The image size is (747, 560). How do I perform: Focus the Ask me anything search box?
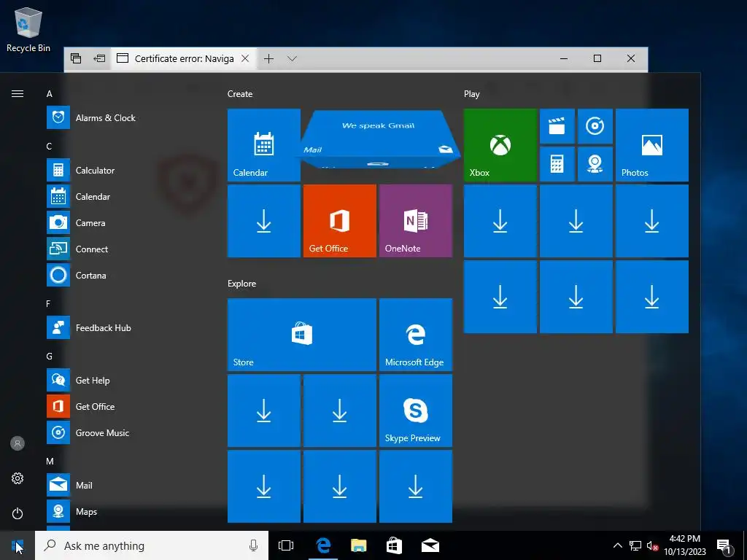[x=152, y=545]
